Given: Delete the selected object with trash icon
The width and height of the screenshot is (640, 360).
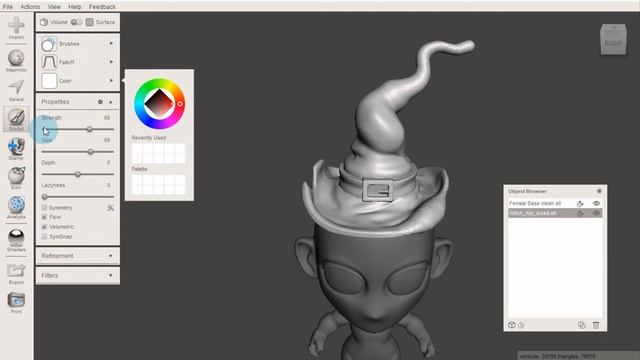Looking at the screenshot, I should coord(596,325).
